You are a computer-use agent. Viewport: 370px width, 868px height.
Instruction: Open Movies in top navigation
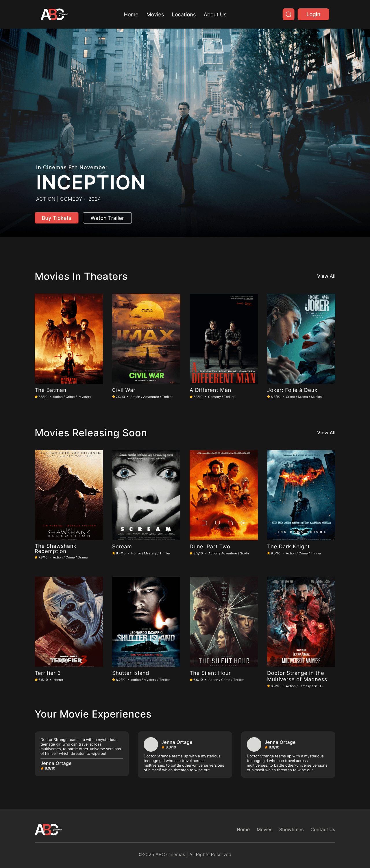pyautogui.click(x=155, y=14)
